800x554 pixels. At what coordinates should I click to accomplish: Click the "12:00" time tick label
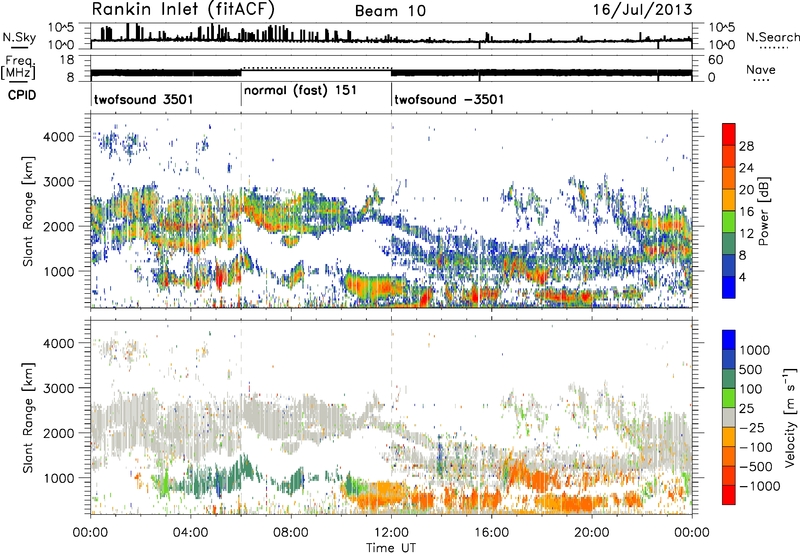[x=391, y=533]
